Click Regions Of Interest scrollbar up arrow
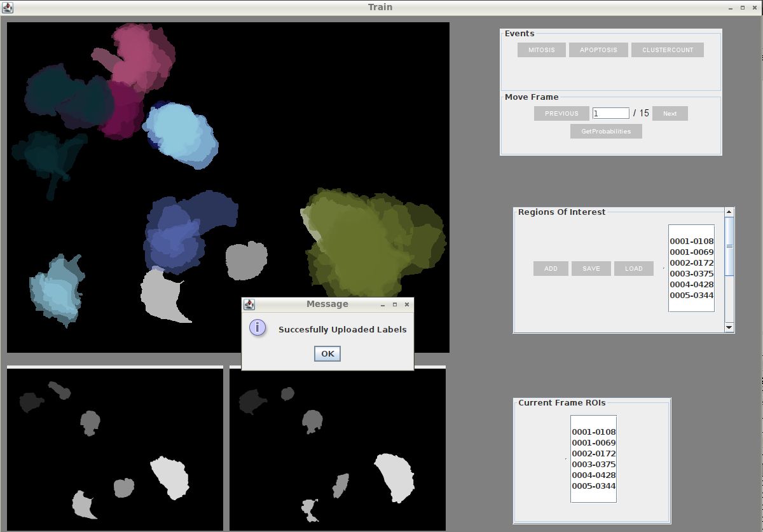This screenshot has height=532, width=763. 729,212
